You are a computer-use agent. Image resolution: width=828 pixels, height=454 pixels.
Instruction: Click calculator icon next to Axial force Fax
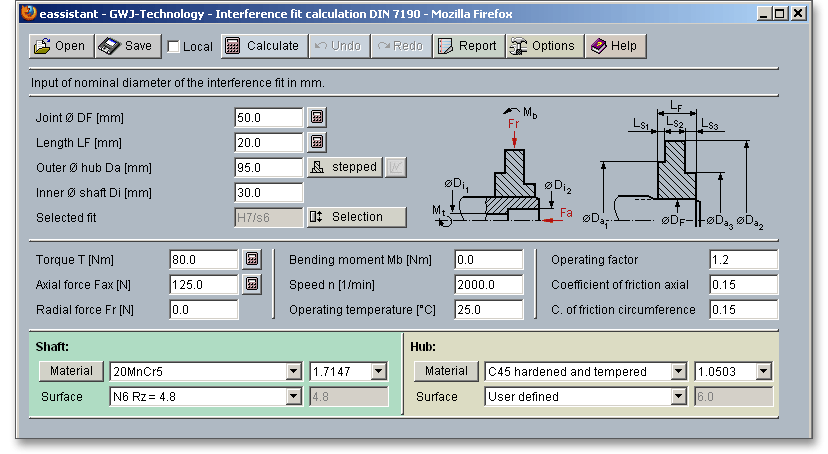pyautogui.click(x=252, y=285)
